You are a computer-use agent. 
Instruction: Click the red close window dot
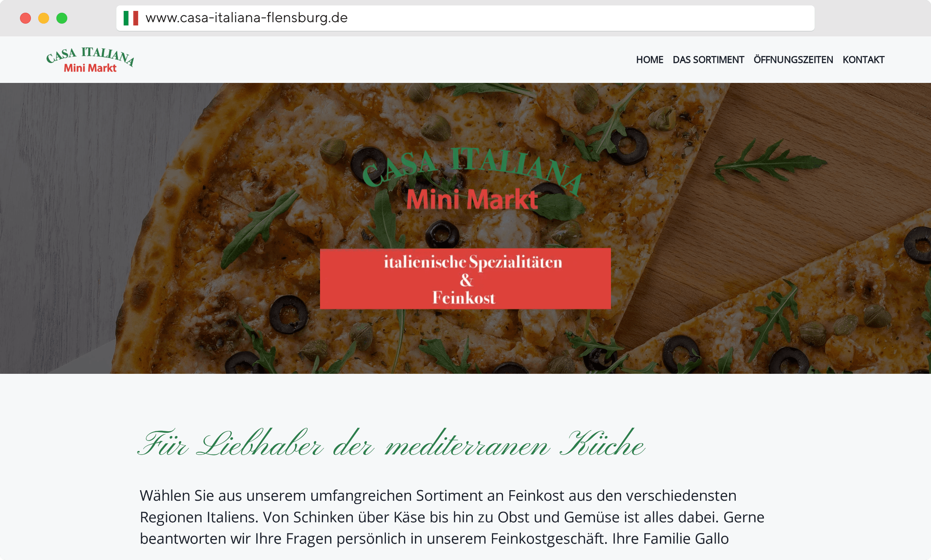click(25, 18)
